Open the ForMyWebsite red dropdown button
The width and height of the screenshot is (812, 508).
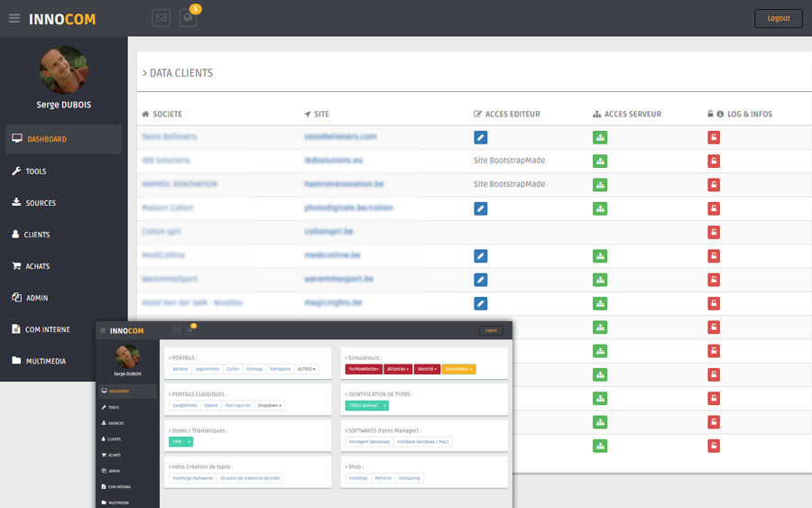pyautogui.click(x=363, y=369)
